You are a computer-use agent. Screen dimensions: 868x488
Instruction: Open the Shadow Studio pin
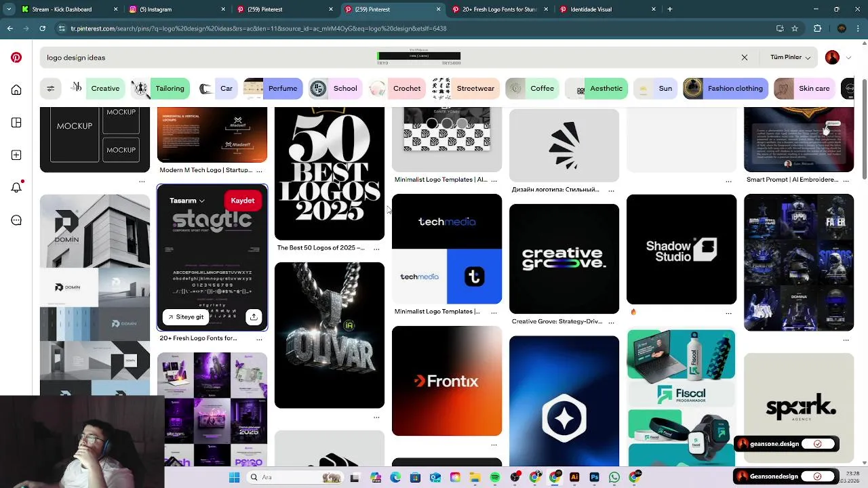(x=682, y=249)
